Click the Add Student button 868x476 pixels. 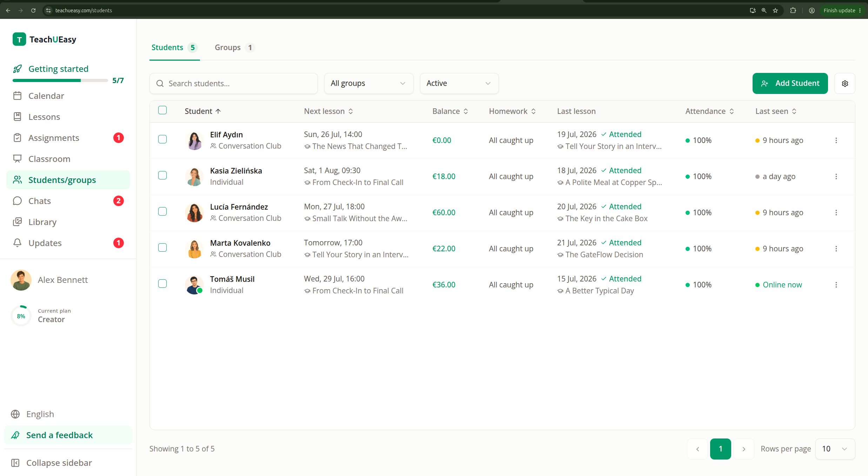coord(790,83)
